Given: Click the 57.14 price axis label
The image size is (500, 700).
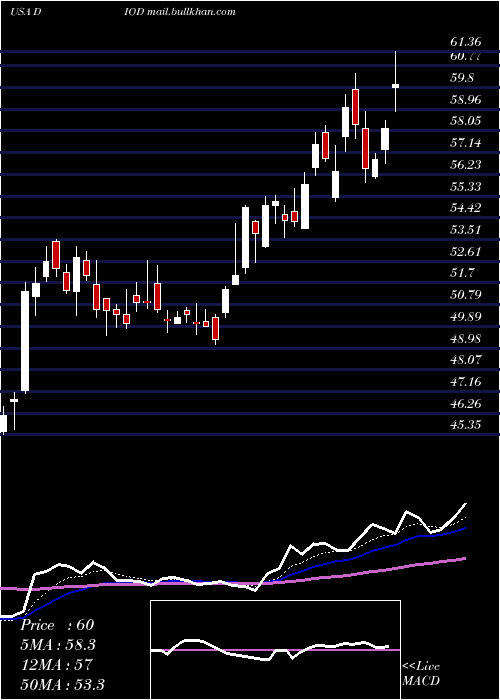Looking at the screenshot, I should [466, 143].
